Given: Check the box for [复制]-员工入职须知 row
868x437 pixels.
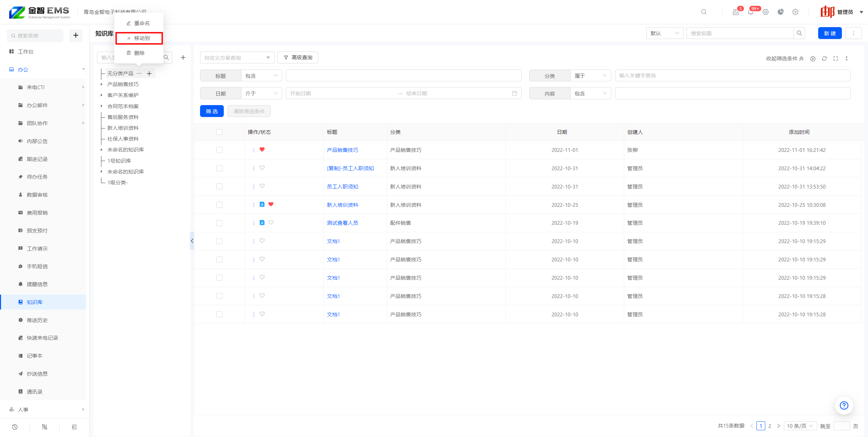Looking at the screenshot, I should point(219,168).
